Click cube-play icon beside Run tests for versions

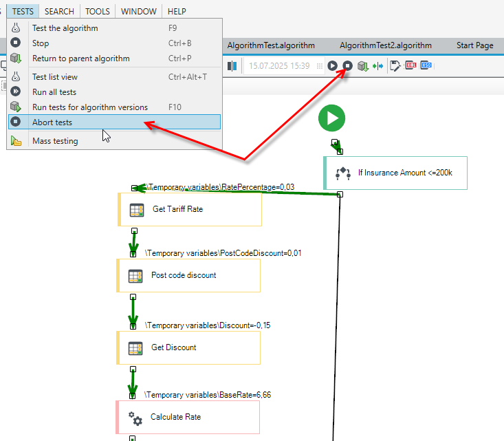tap(16, 107)
